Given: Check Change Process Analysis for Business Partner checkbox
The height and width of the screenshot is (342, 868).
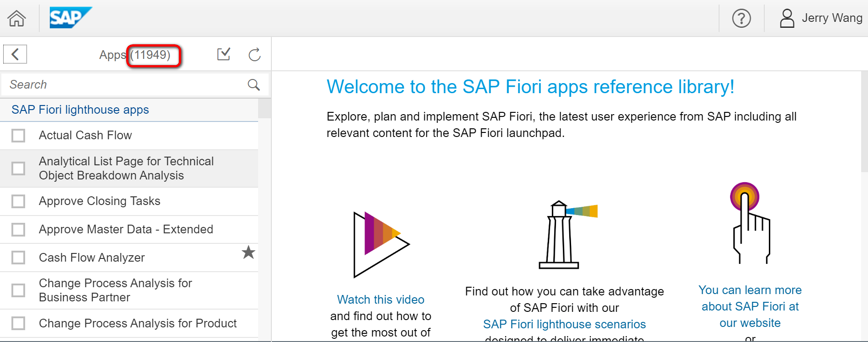Looking at the screenshot, I should [x=18, y=290].
